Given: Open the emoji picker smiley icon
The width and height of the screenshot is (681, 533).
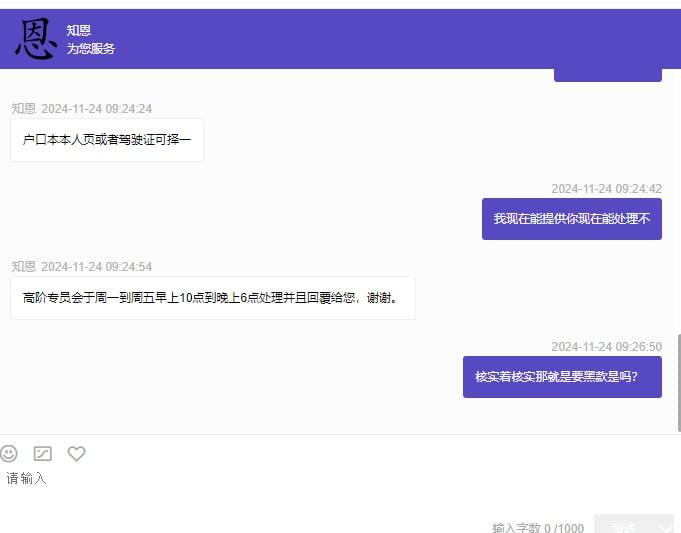Looking at the screenshot, I should (x=9, y=453).
